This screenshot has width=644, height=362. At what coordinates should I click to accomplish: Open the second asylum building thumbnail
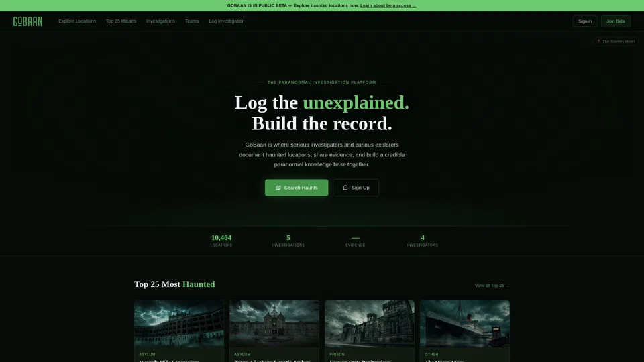pos(274,323)
